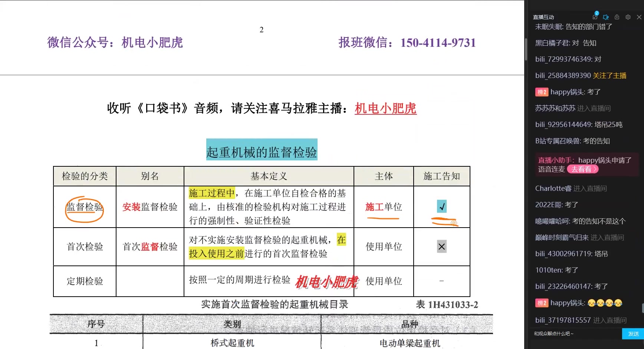Click the circled 监督检验 cell
Screen dimensions: 644x349
(x=85, y=207)
